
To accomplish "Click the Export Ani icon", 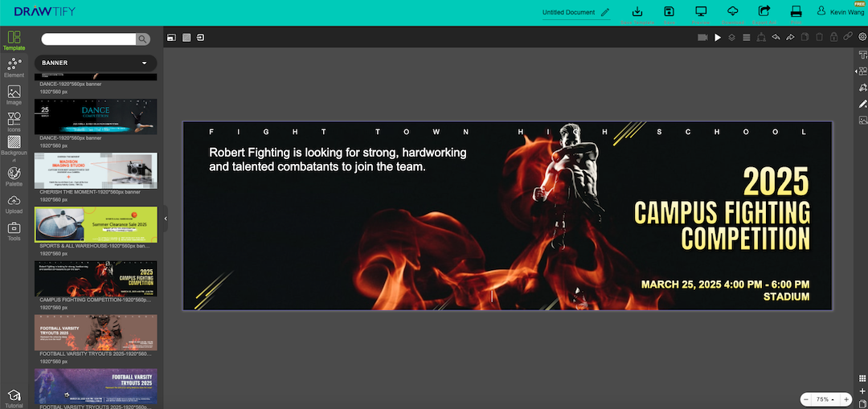I will click(x=764, y=12).
